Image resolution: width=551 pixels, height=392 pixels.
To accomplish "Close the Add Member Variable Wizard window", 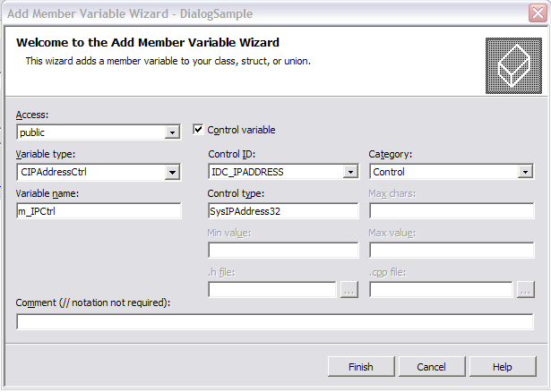I will tap(538, 13).
